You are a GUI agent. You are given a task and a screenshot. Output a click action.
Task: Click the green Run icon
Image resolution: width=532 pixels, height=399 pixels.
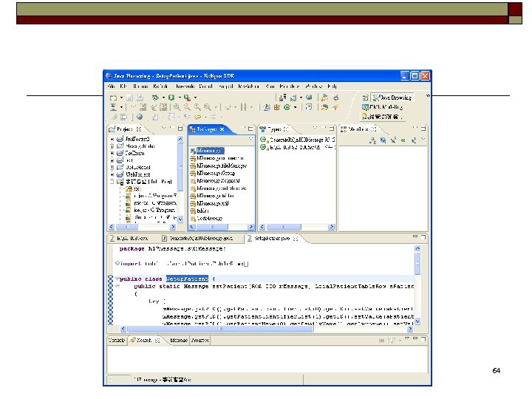[171, 98]
